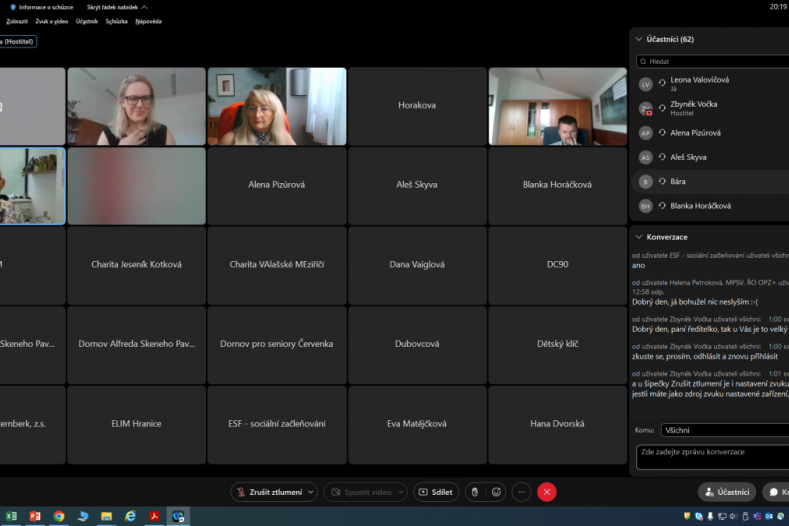Click the Webex icon in the taskbar

click(x=178, y=516)
